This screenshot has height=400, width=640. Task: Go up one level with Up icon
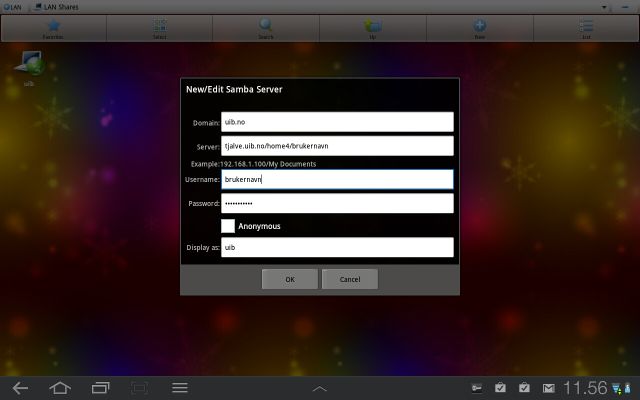(373, 26)
